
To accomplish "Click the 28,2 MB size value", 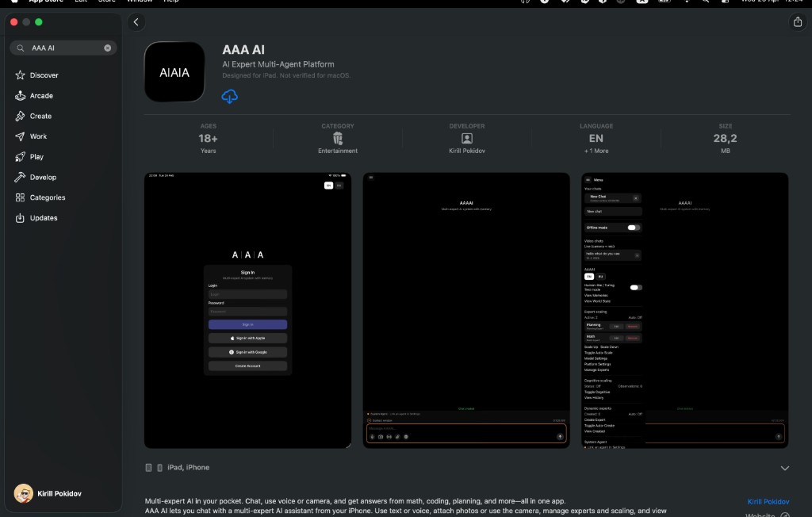I will point(725,138).
